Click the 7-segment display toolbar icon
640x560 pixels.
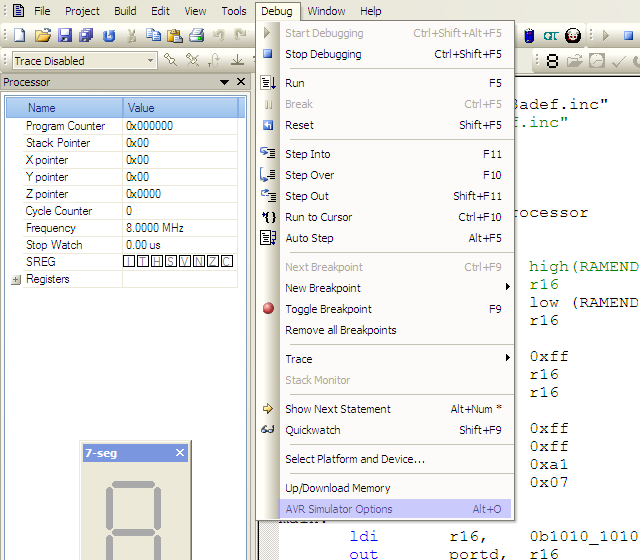(552, 61)
